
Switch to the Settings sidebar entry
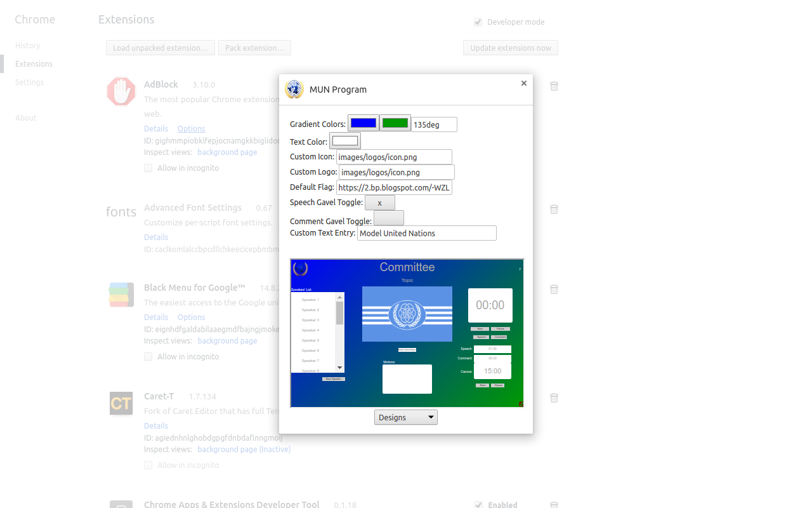point(29,82)
